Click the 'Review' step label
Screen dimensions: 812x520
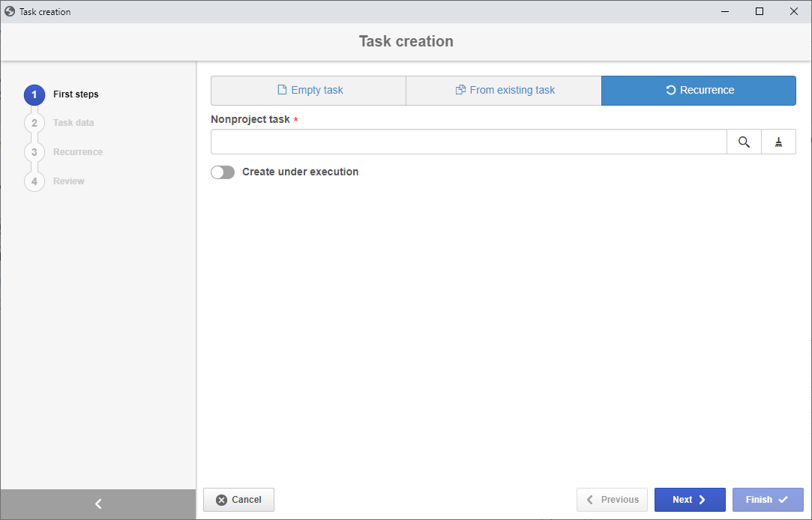point(69,181)
